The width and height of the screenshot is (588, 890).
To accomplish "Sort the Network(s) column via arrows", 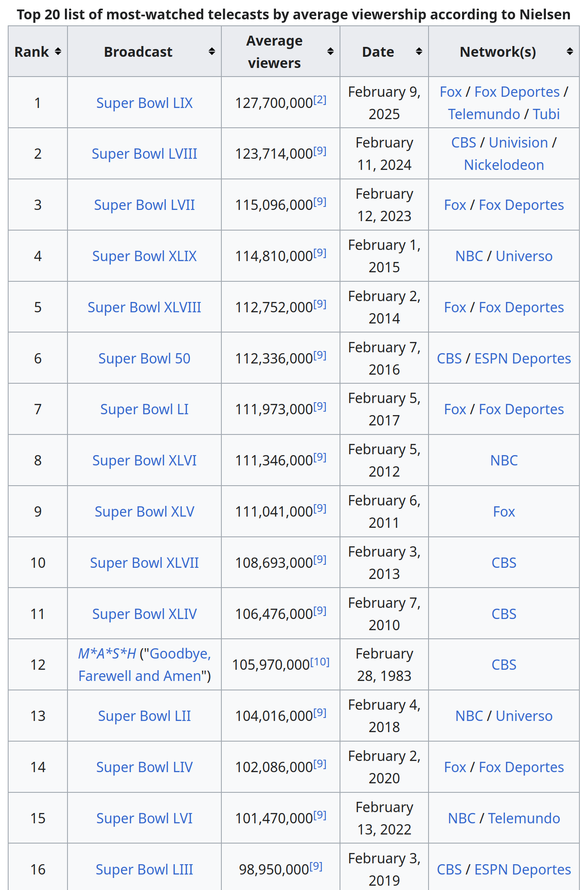I will coord(570,52).
